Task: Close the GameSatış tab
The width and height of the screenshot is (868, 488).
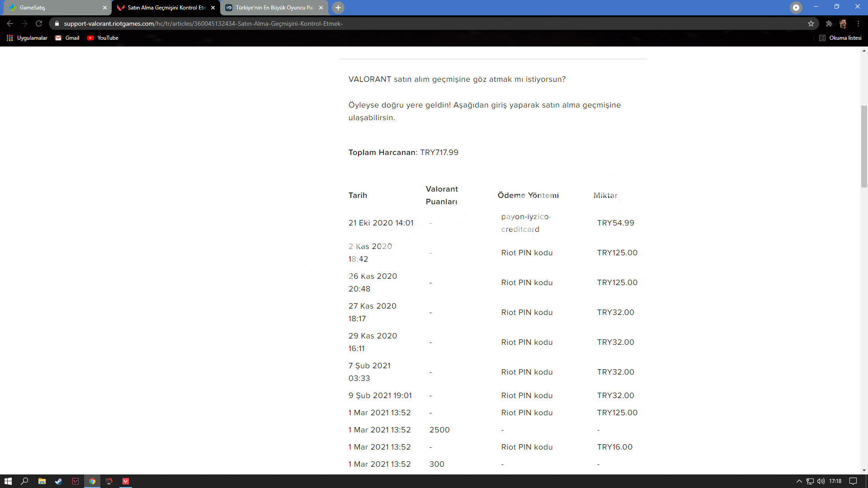Action: [x=105, y=8]
